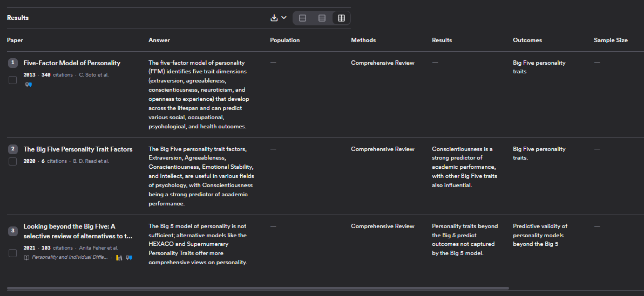Switch to the list rows view icon
Viewport: 644px width, 296px height.
tap(322, 18)
